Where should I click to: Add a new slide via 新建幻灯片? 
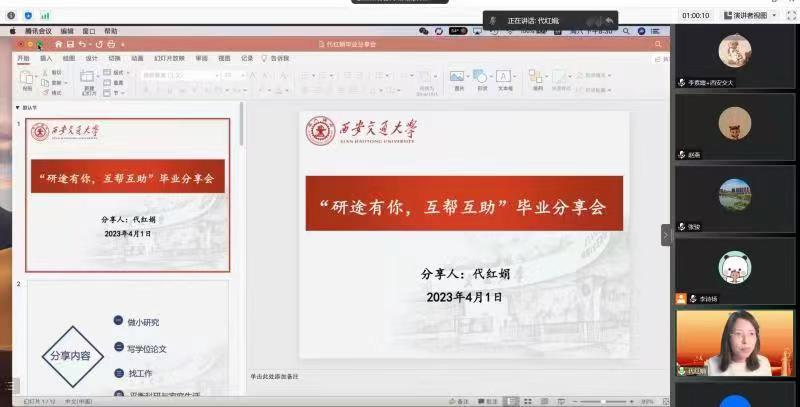(88, 82)
